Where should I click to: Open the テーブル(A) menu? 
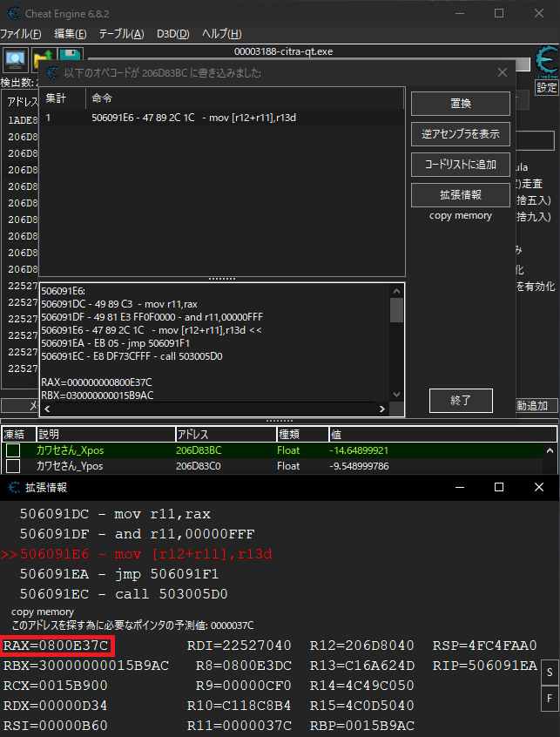(x=122, y=34)
